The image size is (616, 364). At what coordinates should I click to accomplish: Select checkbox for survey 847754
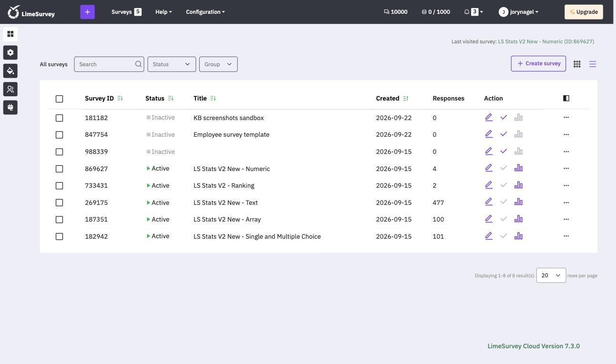pyautogui.click(x=59, y=135)
